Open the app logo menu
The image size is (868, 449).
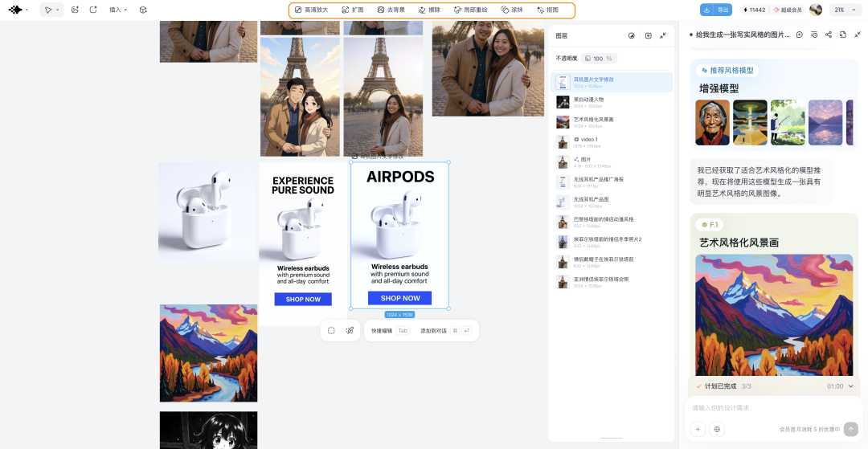tap(18, 10)
